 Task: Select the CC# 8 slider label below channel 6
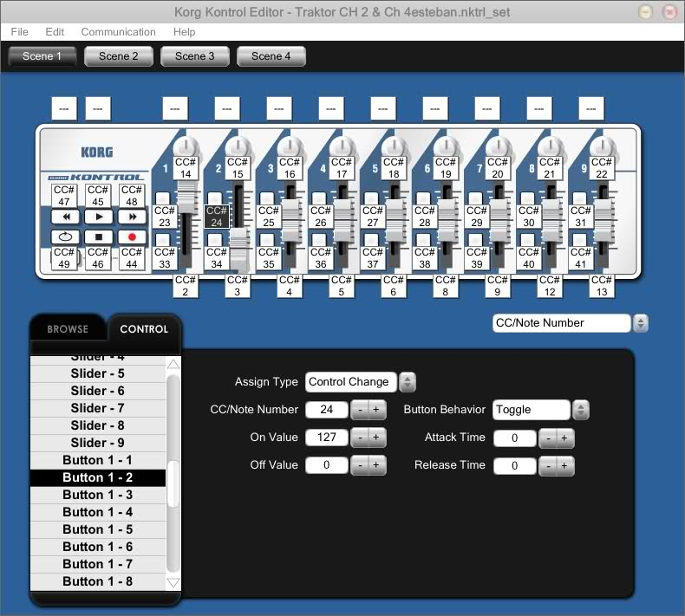(446, 286)
